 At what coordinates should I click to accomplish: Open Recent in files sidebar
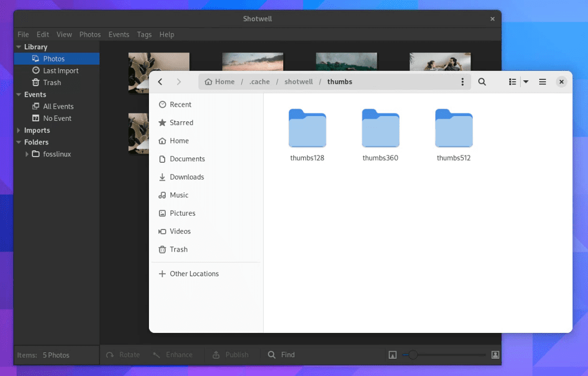[x=206, y=105]
